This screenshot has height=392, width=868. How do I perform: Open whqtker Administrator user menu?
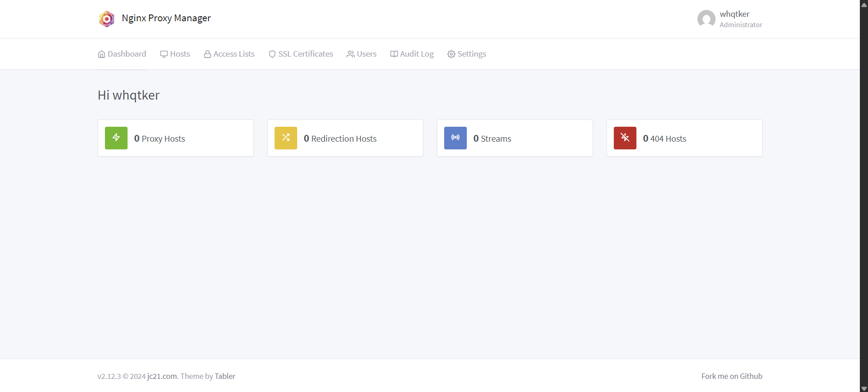tap(730, 19)
